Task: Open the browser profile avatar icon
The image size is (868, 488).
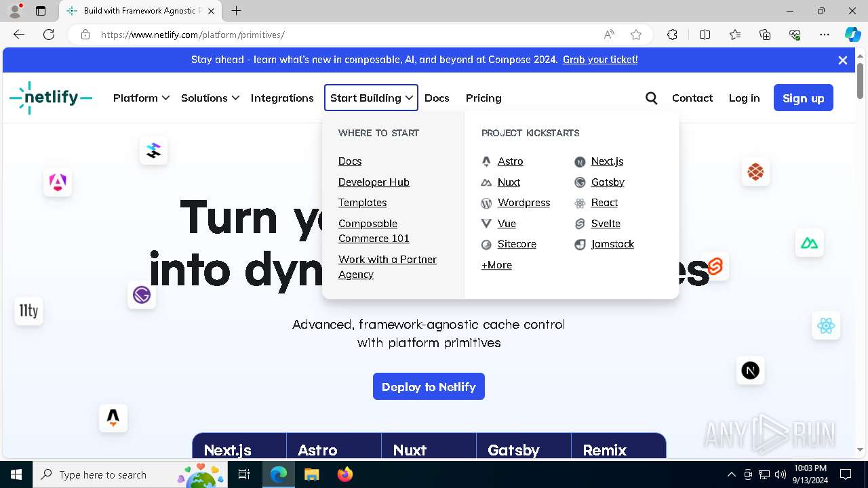Action: 14,11
